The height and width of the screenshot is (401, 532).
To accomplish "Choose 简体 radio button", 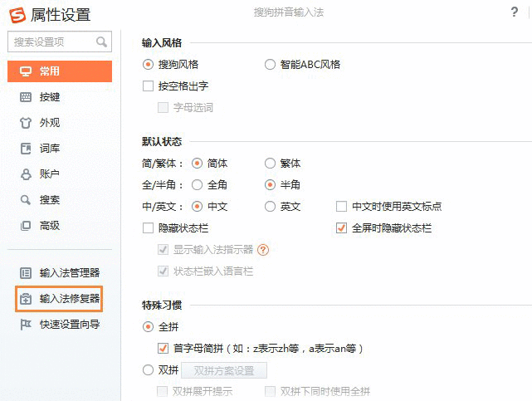I will (197, 164).
